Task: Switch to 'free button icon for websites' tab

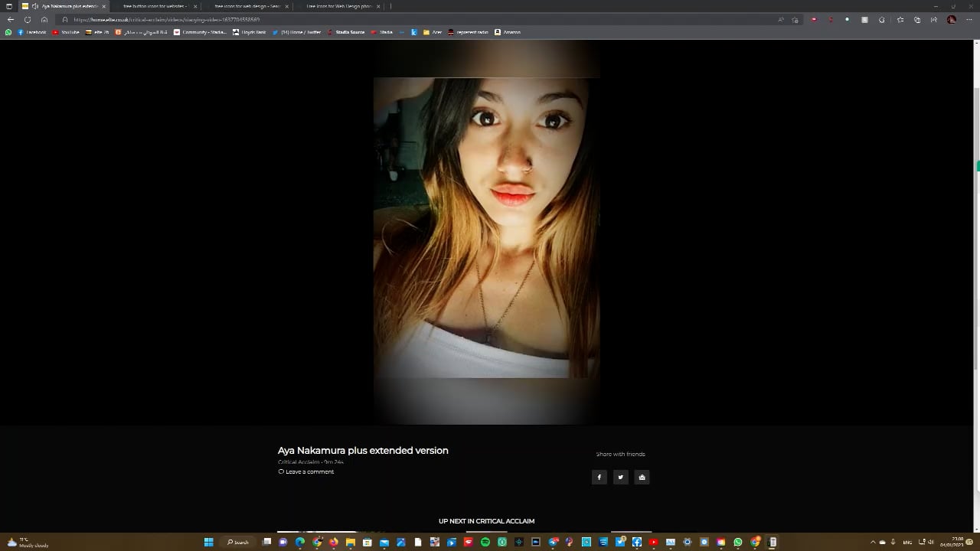Action: 155,6
